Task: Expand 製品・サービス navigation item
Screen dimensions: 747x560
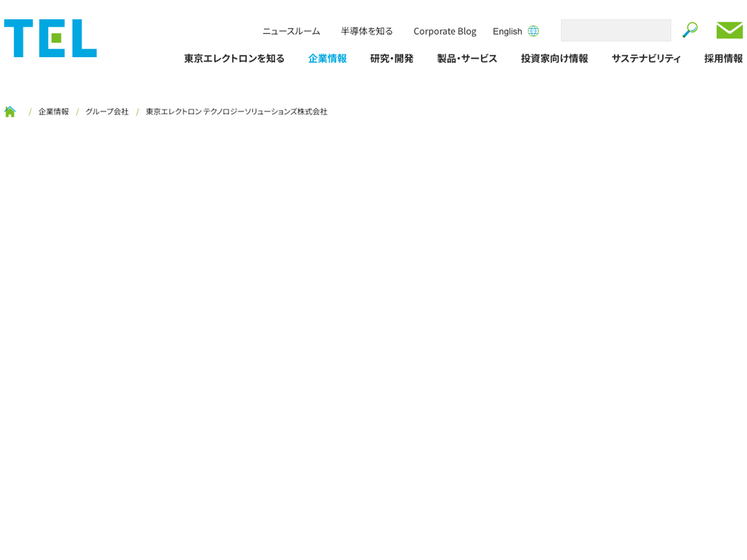Action: point(467,58)
